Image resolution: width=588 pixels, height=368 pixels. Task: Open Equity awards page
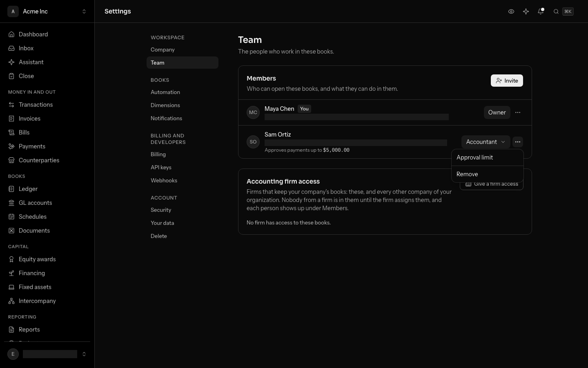[47, 259]
